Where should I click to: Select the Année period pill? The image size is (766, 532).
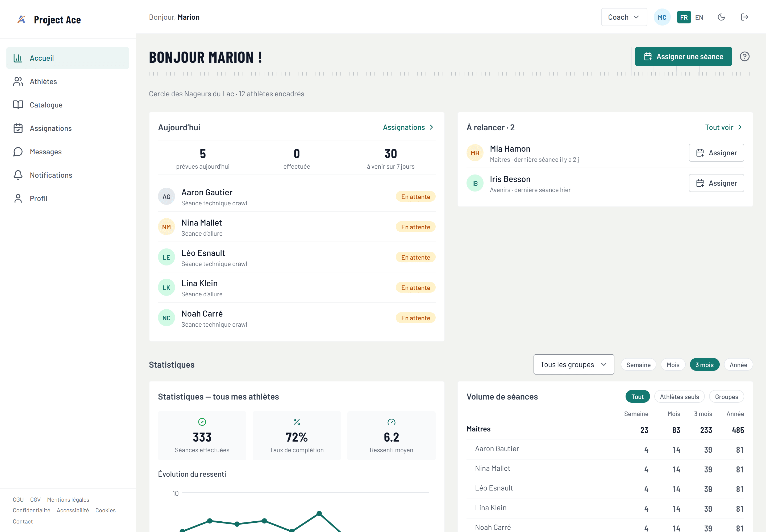(x=738, y=365)
